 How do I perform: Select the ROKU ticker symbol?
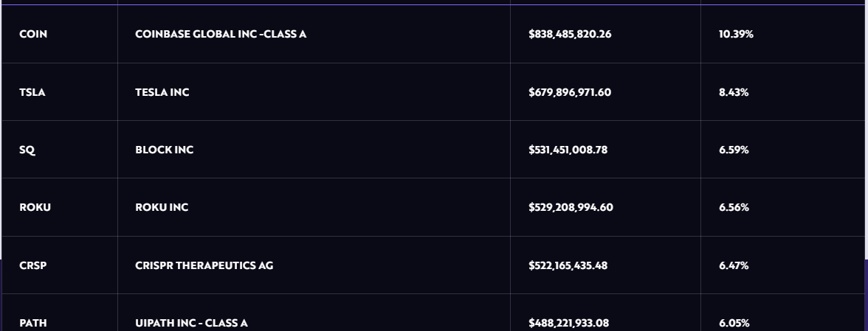(35, 207)
